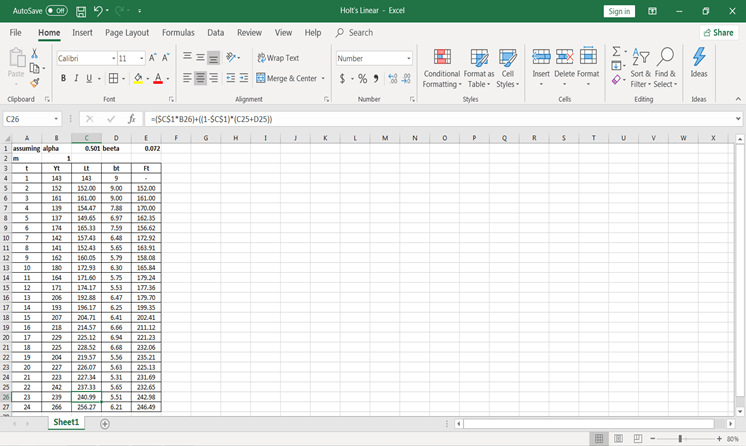Add a new sheet with plus button

pyautogui.click(x=105, y=424)
